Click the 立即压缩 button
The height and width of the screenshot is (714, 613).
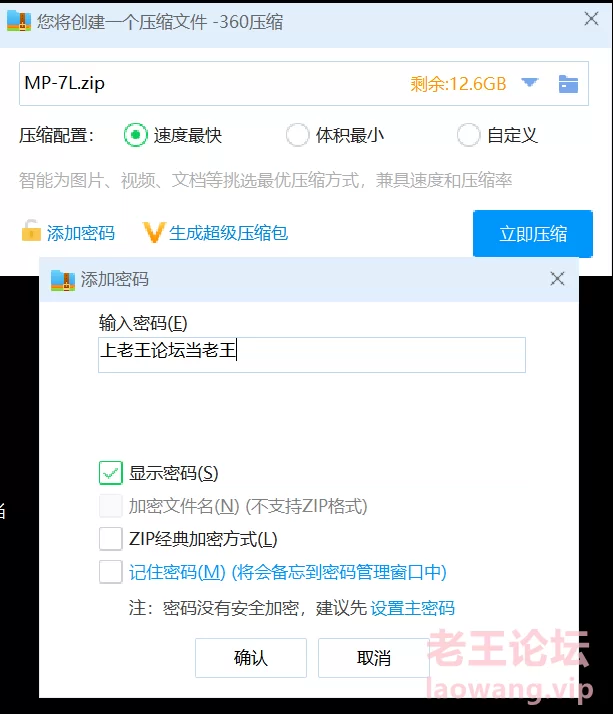(x=533, y=234)
